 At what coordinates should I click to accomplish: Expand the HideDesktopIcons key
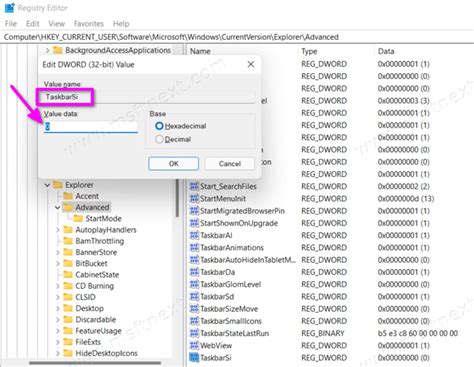pos(57,353)
